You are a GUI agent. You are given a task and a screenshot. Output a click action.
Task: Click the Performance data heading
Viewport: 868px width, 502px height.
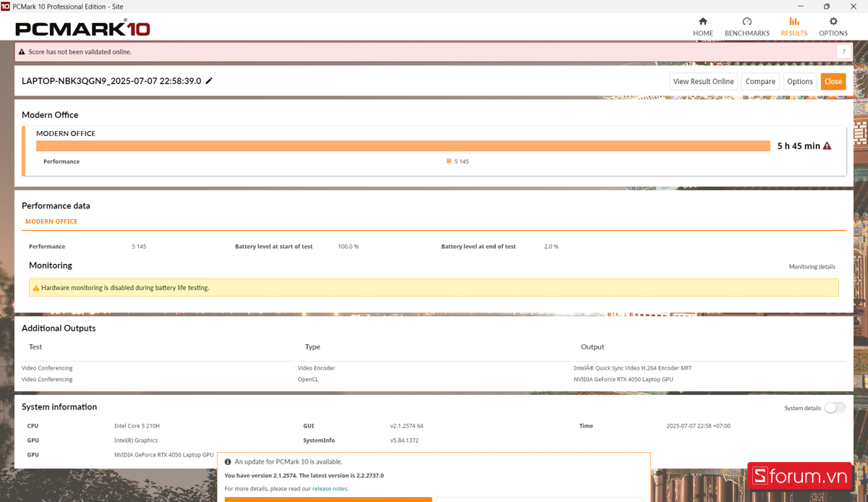click(56, 205)
